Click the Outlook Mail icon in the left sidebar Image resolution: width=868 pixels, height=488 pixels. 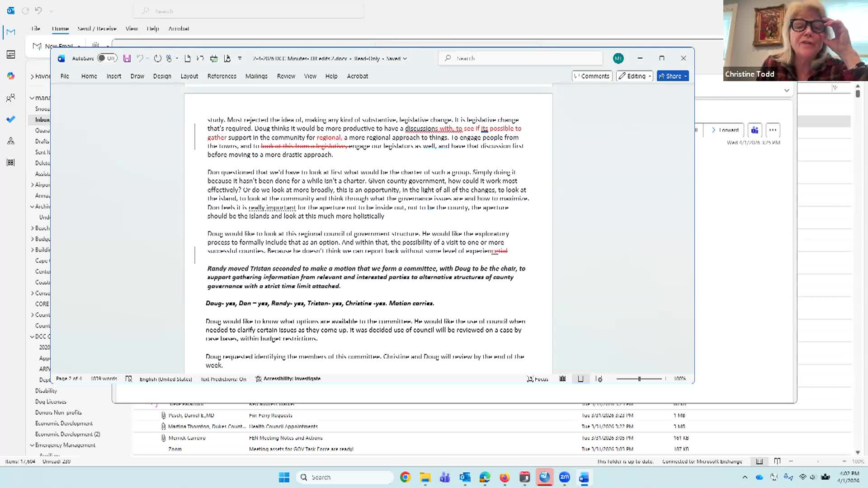(11, 32)
